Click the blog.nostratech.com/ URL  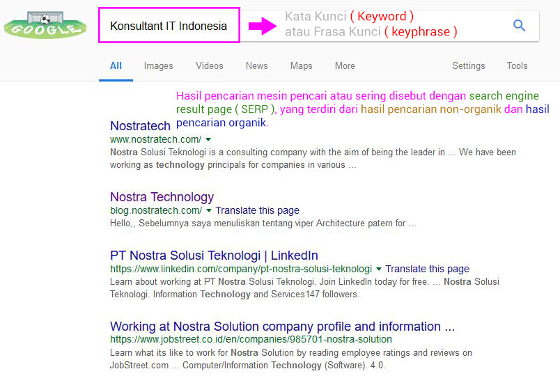point(156,210)
